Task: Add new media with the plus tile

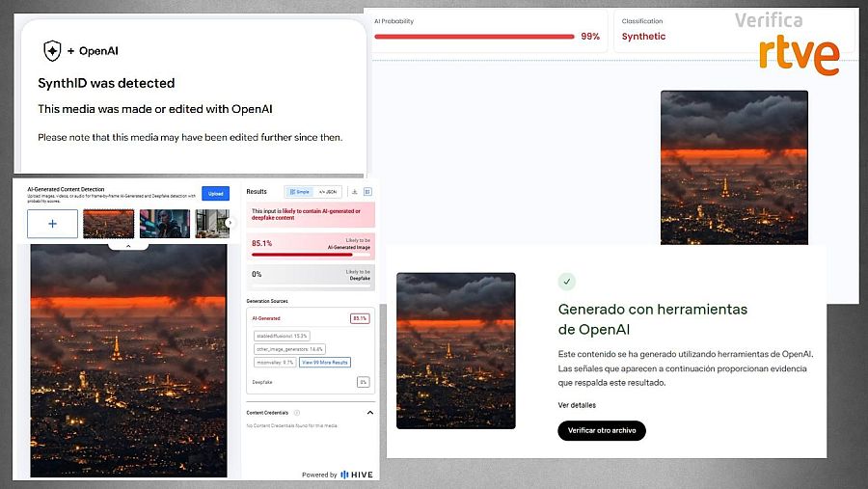Action: click(53, 224)
